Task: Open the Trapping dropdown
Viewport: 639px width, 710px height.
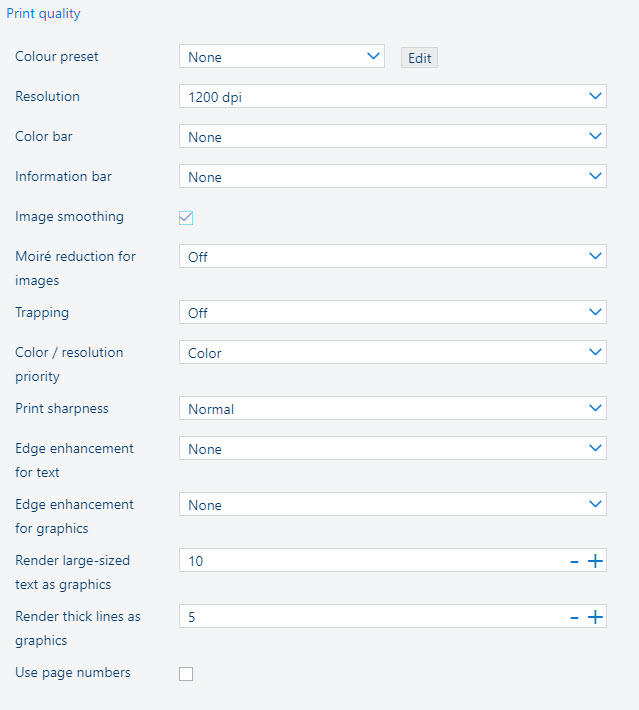Action: (x=392, y=313)
